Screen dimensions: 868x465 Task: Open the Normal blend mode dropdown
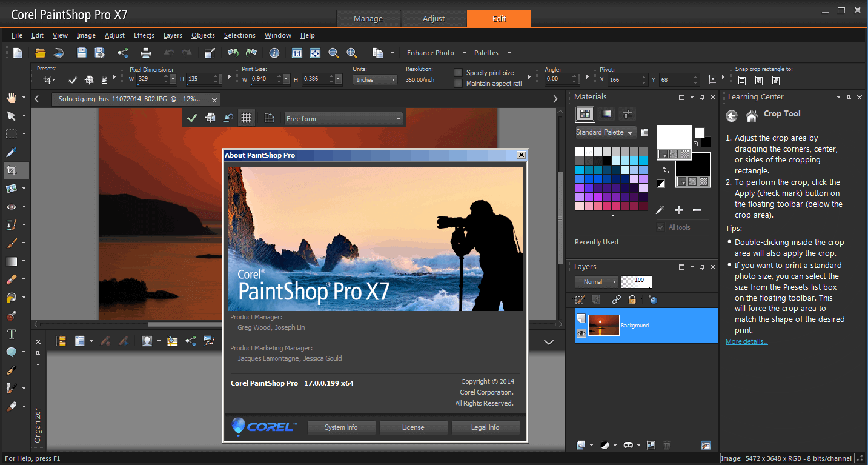(x=597, y=281)
